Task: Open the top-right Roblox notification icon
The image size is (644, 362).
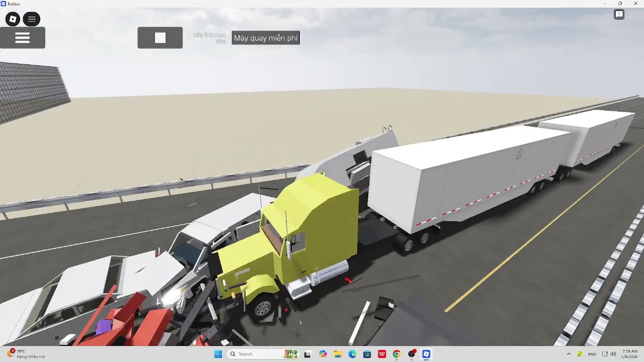Action: click(619, 15)
